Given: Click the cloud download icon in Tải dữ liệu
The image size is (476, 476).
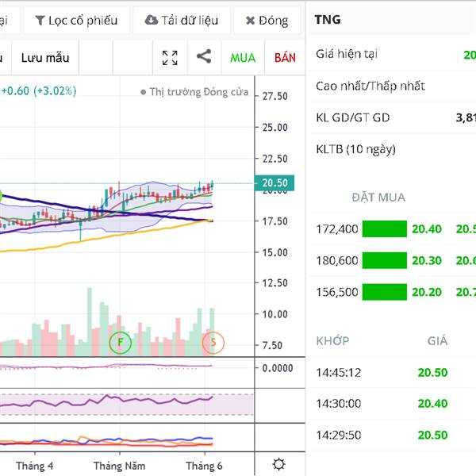Looking at the screenshot, I should coord(151,20).
